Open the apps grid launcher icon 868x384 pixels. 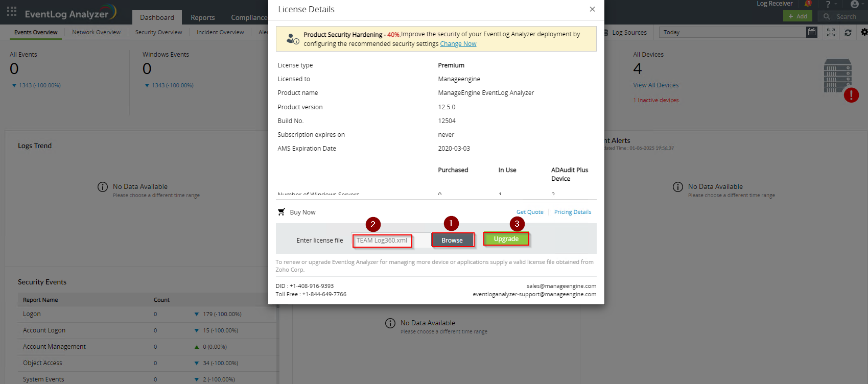pos(12,11)
